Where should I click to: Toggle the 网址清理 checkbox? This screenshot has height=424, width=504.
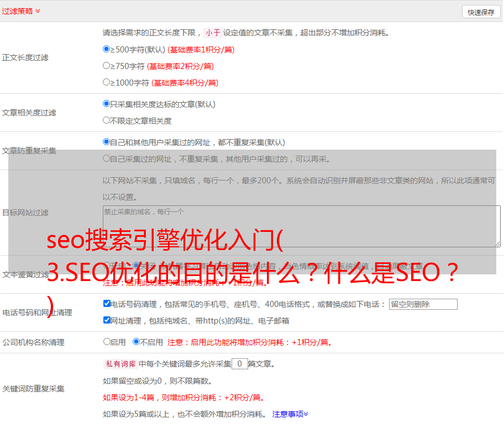click(107, 320)
